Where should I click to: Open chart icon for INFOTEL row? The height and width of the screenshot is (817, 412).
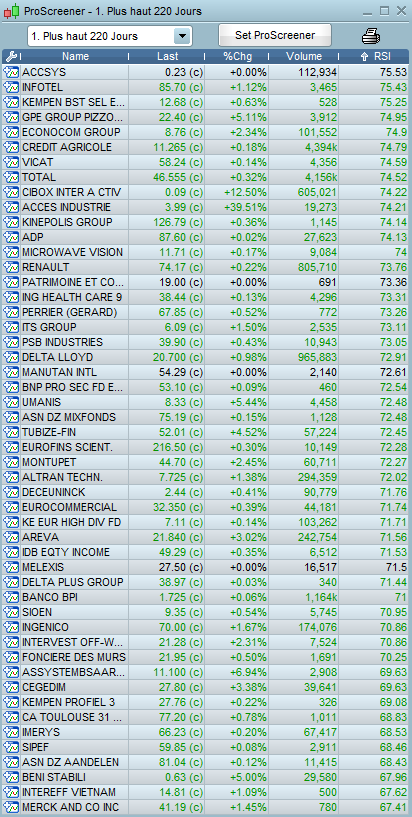coord(11,87)
